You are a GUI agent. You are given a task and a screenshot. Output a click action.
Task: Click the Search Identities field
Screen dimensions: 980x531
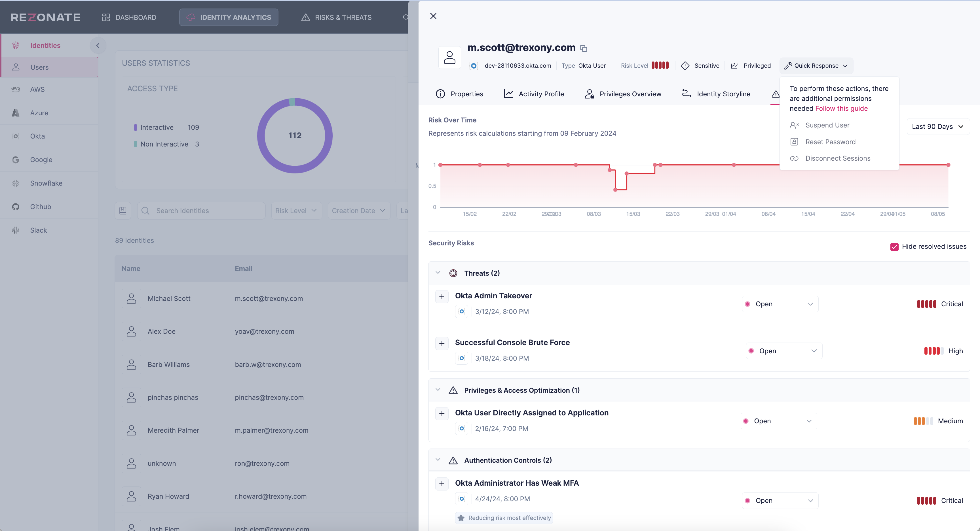(201, 210)
